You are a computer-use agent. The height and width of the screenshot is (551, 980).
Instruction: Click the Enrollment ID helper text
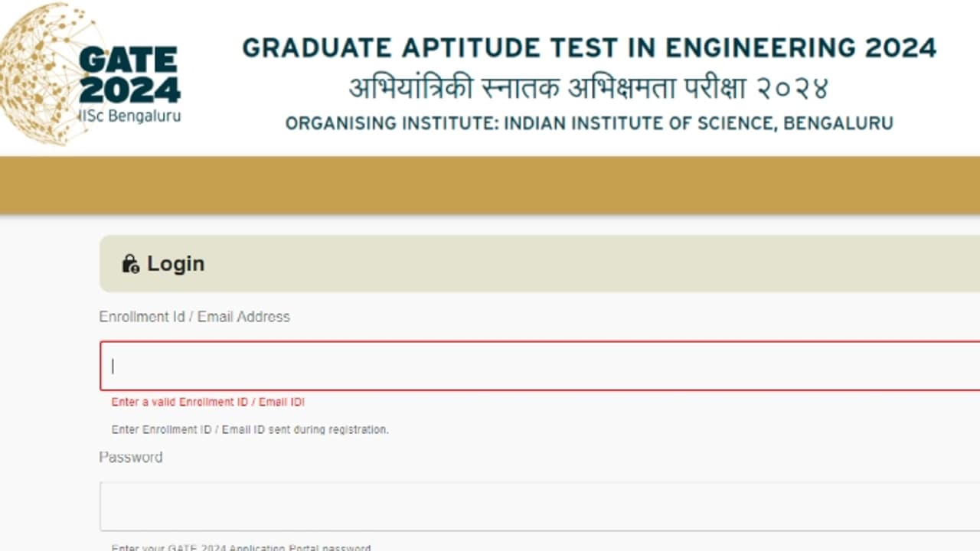tap(250, 429)
